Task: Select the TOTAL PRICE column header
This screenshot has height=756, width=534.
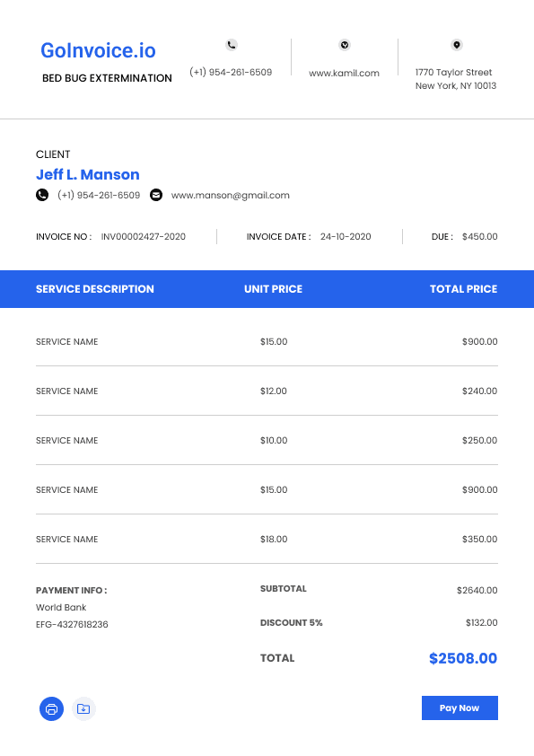Action: coord(464,289)
